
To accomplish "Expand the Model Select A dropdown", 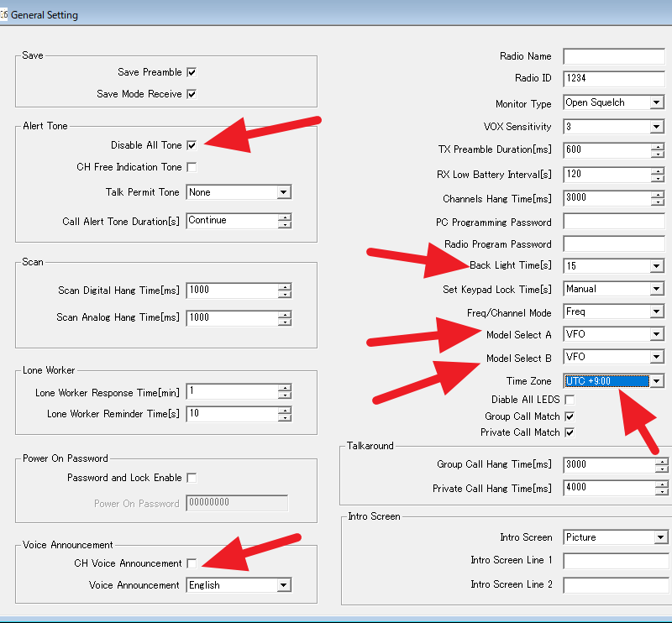I will (x=656, y=334).
